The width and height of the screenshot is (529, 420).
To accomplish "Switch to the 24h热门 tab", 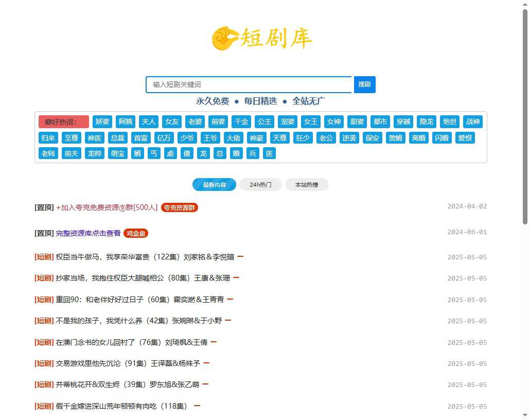I will click(260, 184).
